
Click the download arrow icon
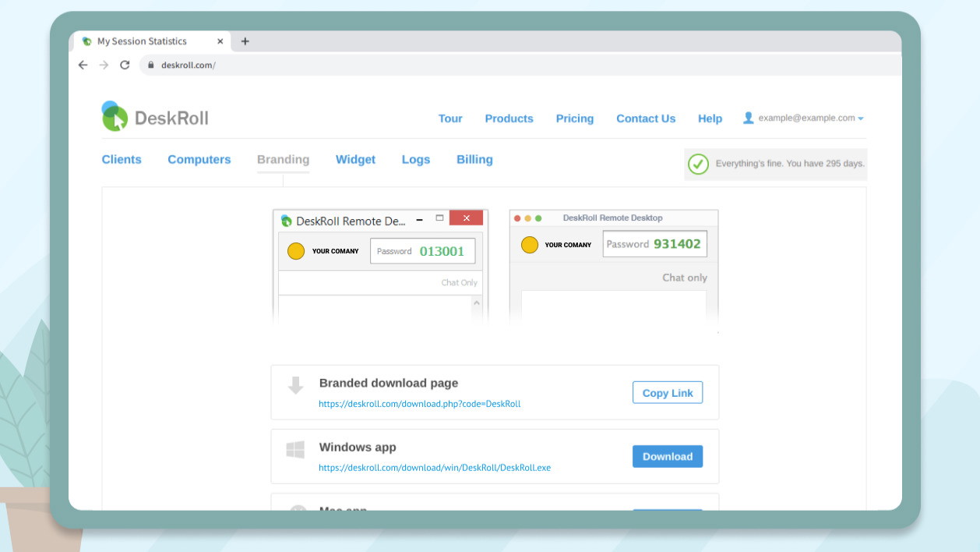[x=295, y=385]
